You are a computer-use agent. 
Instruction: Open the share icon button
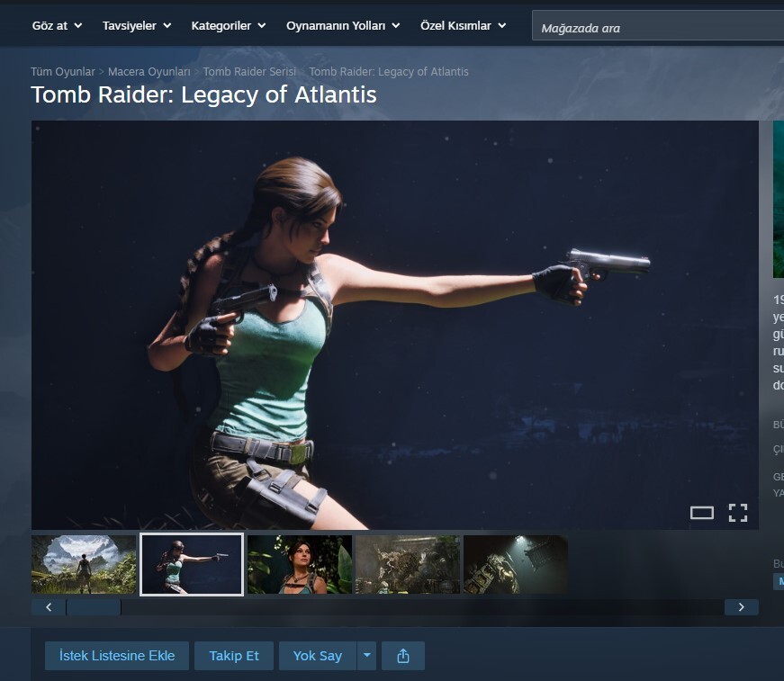point(402,656)
